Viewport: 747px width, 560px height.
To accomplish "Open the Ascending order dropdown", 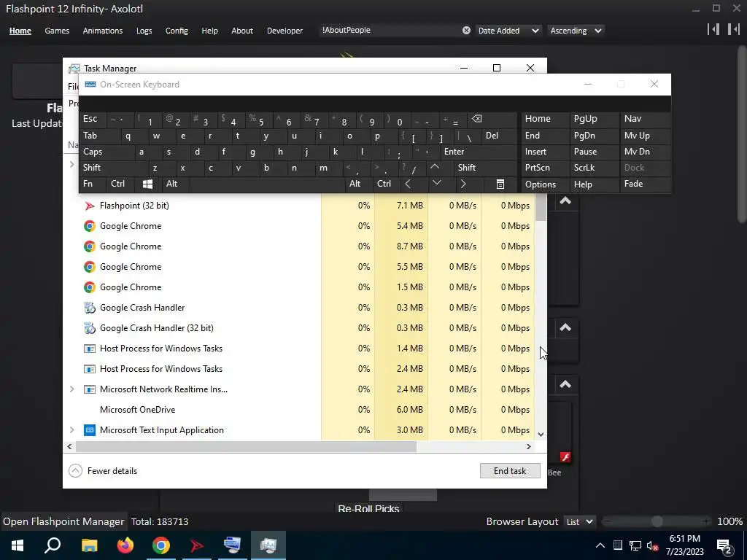I will click(576, 31).
